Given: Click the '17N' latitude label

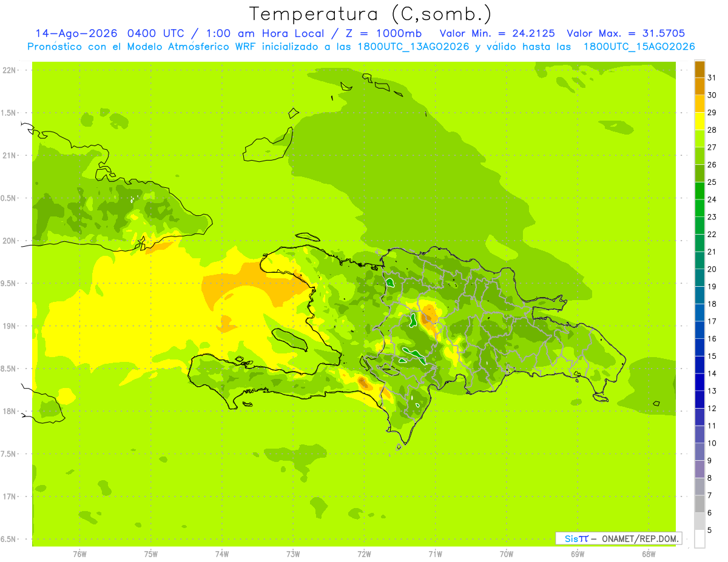Looking at the screenshot, I should (x=8, y=497).
